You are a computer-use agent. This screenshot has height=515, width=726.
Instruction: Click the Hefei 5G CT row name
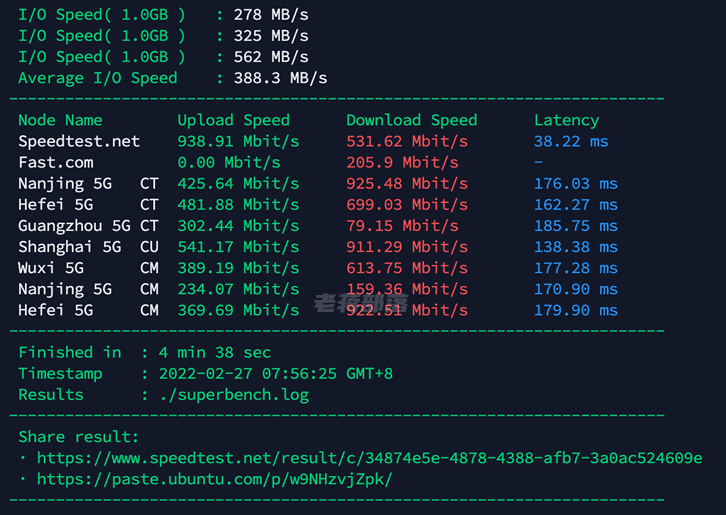click(x=88, y=205)
